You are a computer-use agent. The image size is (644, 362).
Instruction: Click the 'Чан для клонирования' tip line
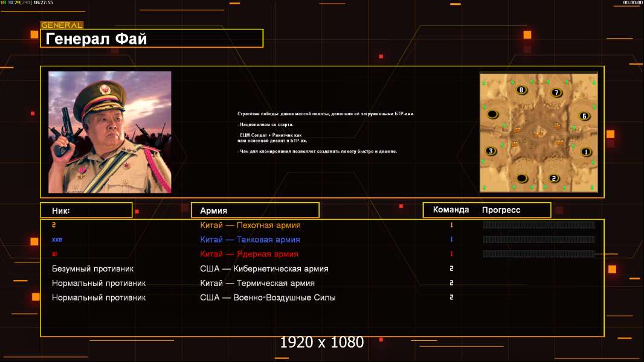(317, 151)
